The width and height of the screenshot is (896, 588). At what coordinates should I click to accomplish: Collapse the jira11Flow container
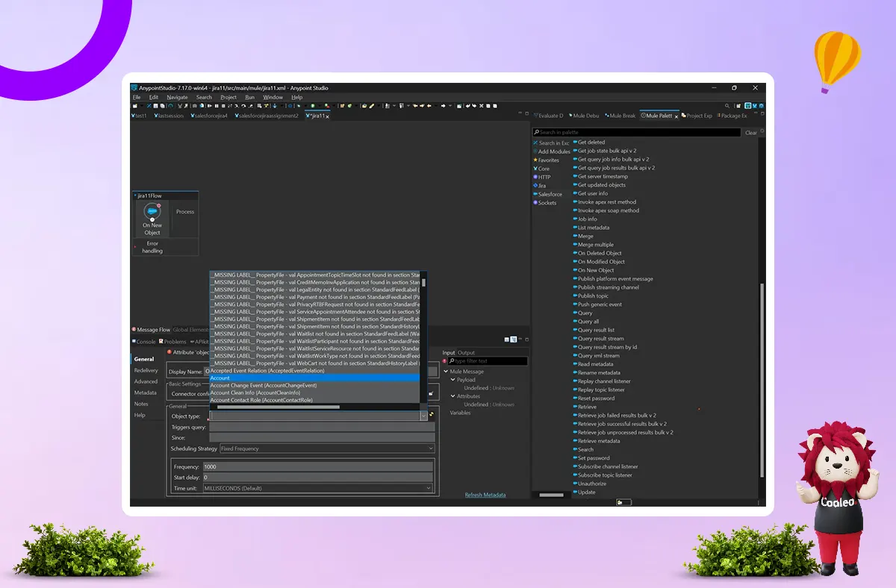[134, 196]
